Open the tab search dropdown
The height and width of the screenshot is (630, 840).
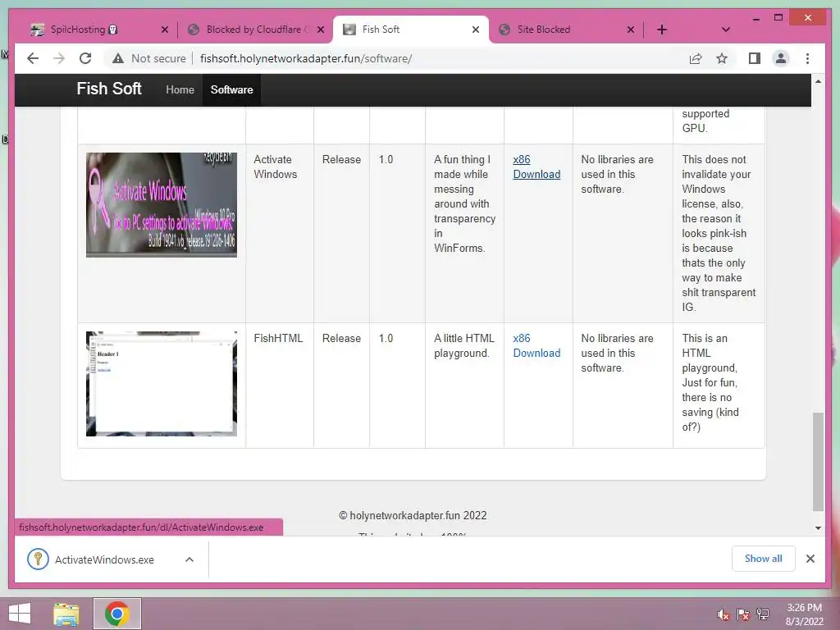pos(725,30)
